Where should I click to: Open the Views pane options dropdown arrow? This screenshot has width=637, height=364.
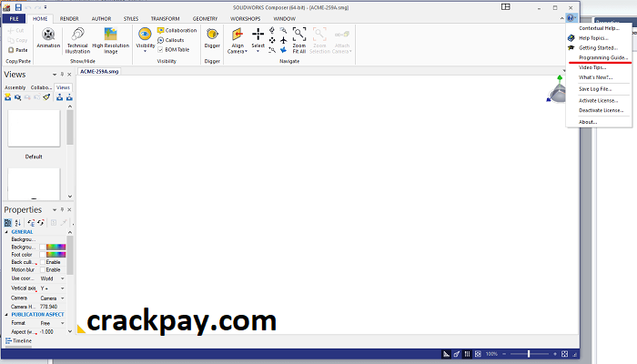point(55,75)
